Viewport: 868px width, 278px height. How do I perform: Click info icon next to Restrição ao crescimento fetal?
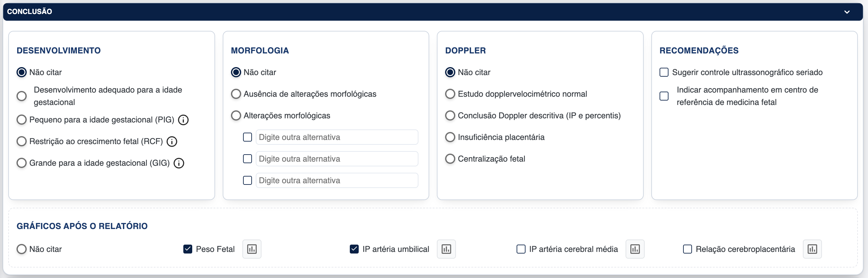(172, 141)
